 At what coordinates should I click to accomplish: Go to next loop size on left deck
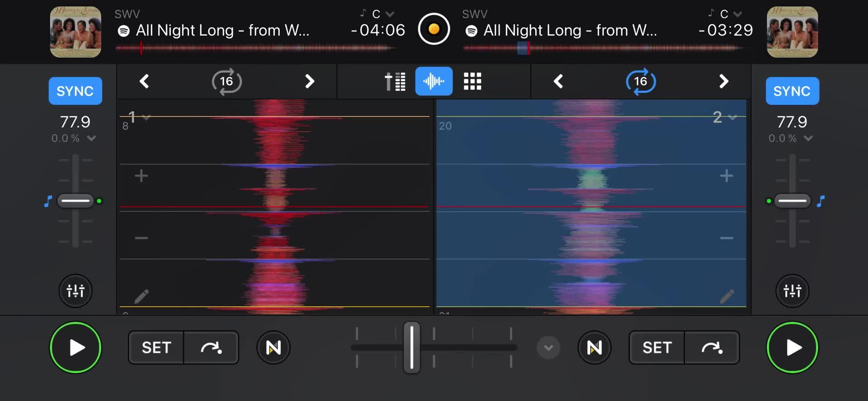[309, 81]
